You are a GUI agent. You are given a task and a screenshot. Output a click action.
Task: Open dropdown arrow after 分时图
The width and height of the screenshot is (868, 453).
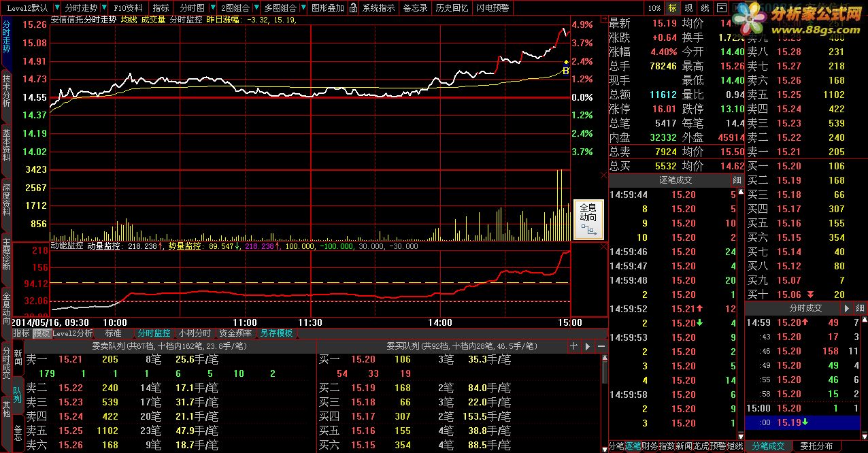coord(212,8)
